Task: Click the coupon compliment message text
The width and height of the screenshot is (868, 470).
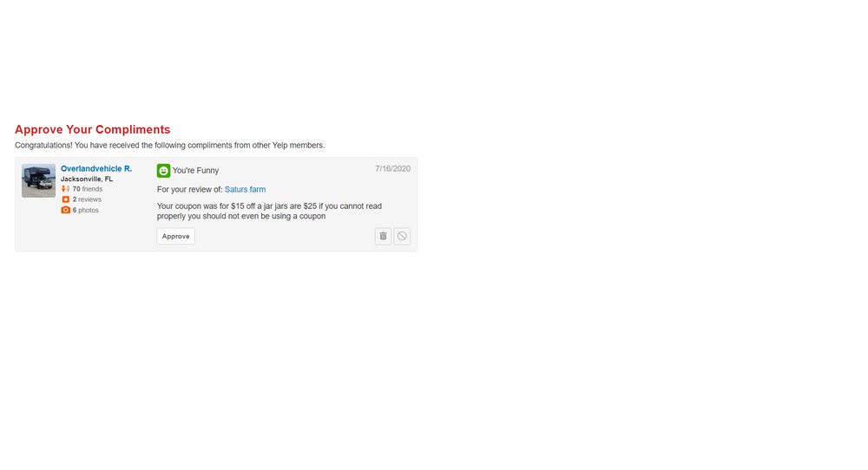Action: pos(268,211)
